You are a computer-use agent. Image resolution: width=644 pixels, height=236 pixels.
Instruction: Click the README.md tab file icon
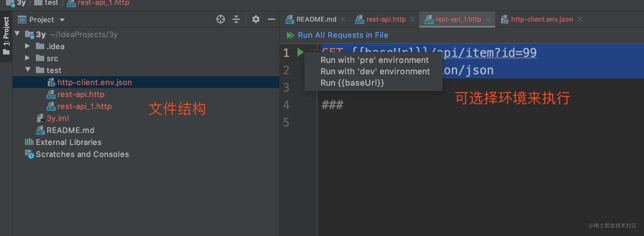(x=289, y=19)
